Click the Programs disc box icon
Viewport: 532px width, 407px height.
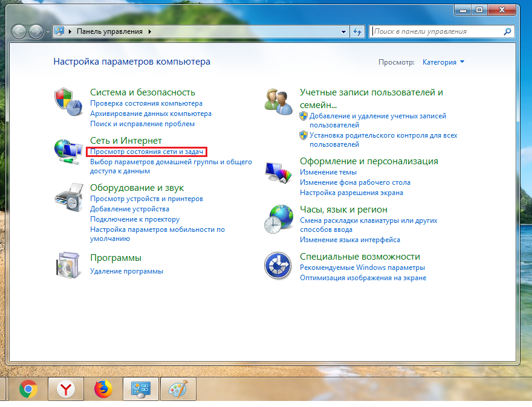[68, 264]
